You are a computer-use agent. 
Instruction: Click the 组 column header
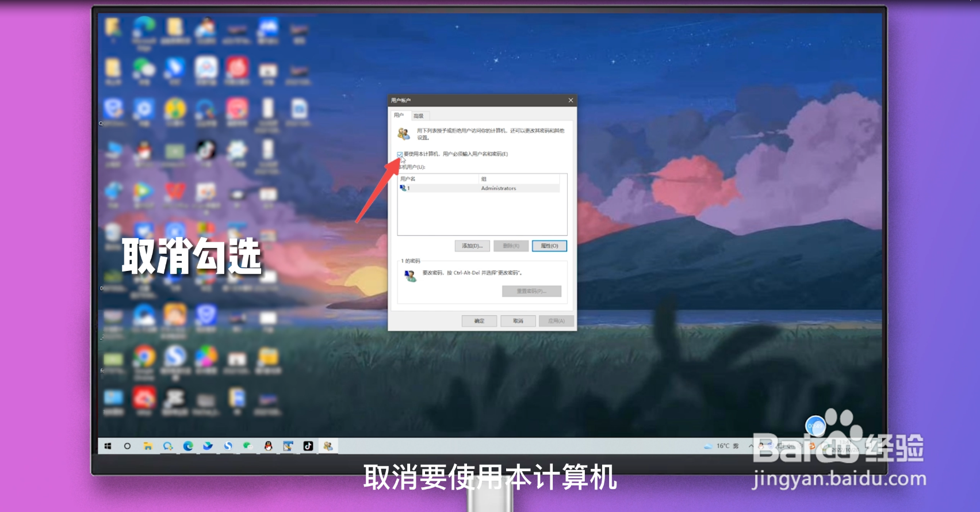pyautogui.click(x=519, y=179)
